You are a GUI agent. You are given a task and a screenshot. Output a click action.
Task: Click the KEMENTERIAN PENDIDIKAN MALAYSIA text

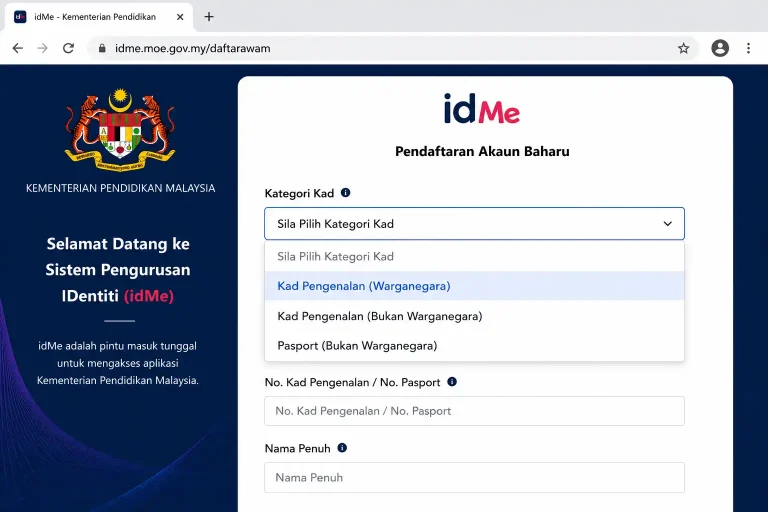[120, 188]
